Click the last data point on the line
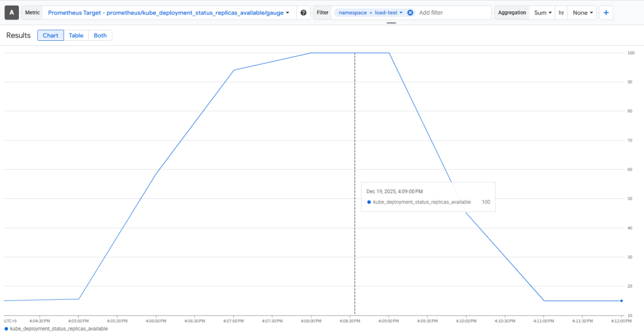 coord(621,301)
